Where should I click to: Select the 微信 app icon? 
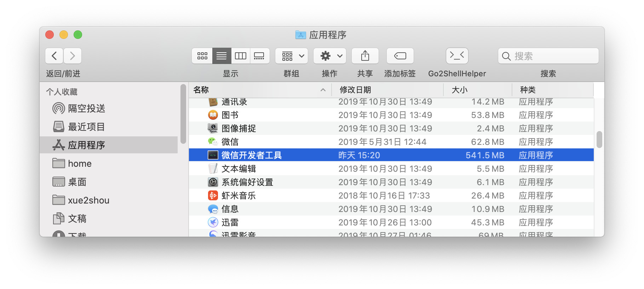[213, 142]
